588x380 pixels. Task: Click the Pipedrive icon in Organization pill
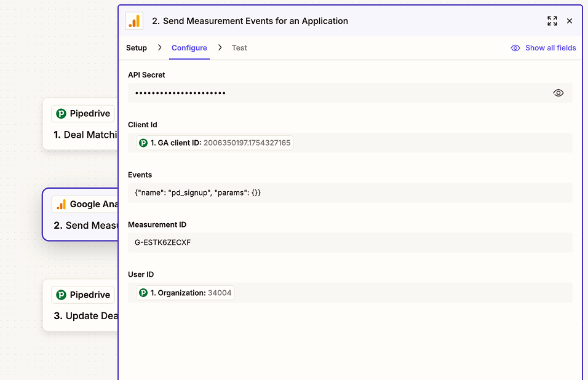(143, 293)
